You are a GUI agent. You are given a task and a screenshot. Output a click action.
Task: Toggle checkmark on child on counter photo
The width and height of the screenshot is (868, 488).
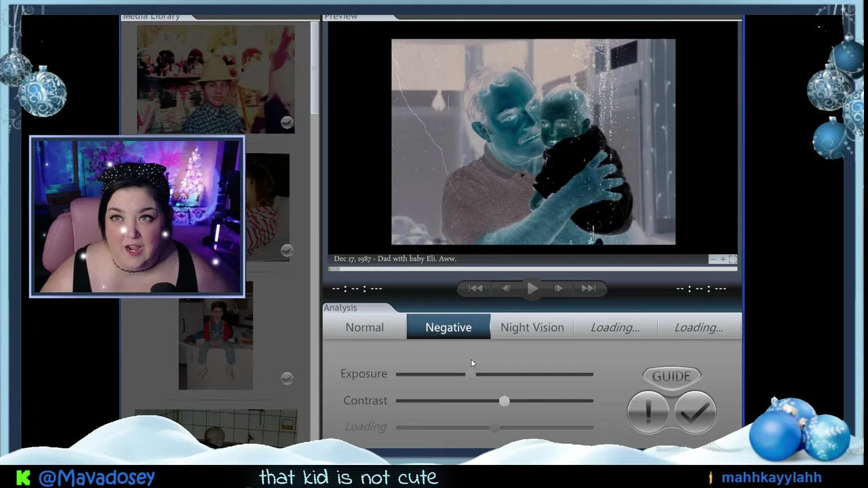[x=287, y=378]
